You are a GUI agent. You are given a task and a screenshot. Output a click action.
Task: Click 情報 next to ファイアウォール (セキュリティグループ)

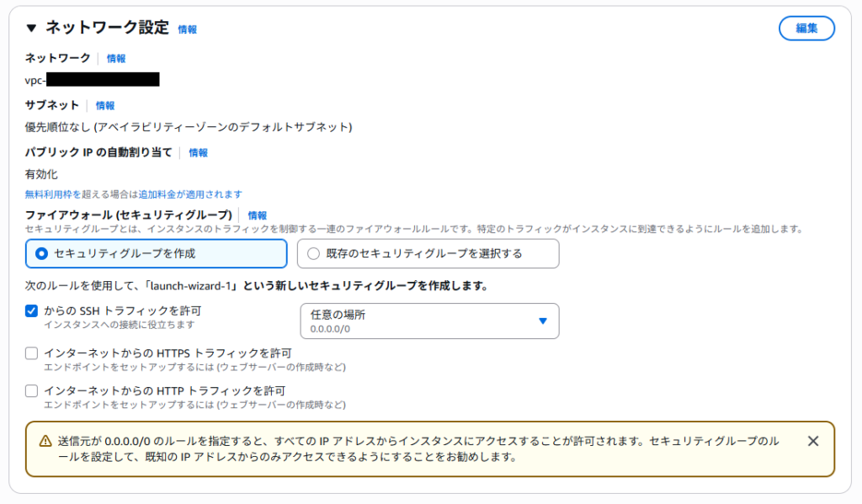(258, 216)
